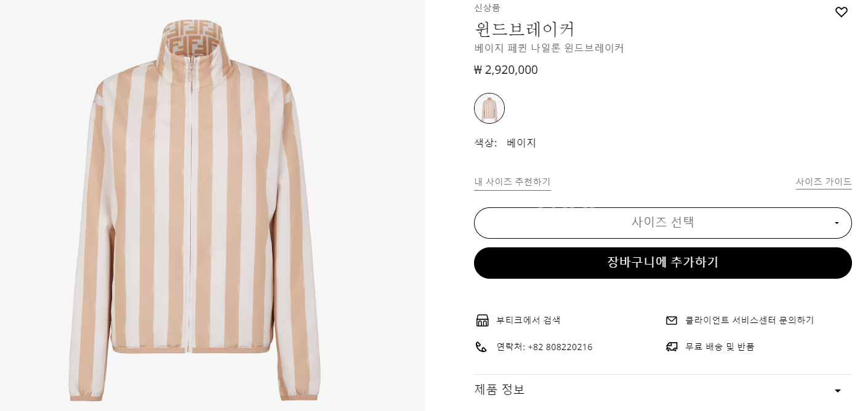Click the arrow in the size selector

[x=837, y=223]
